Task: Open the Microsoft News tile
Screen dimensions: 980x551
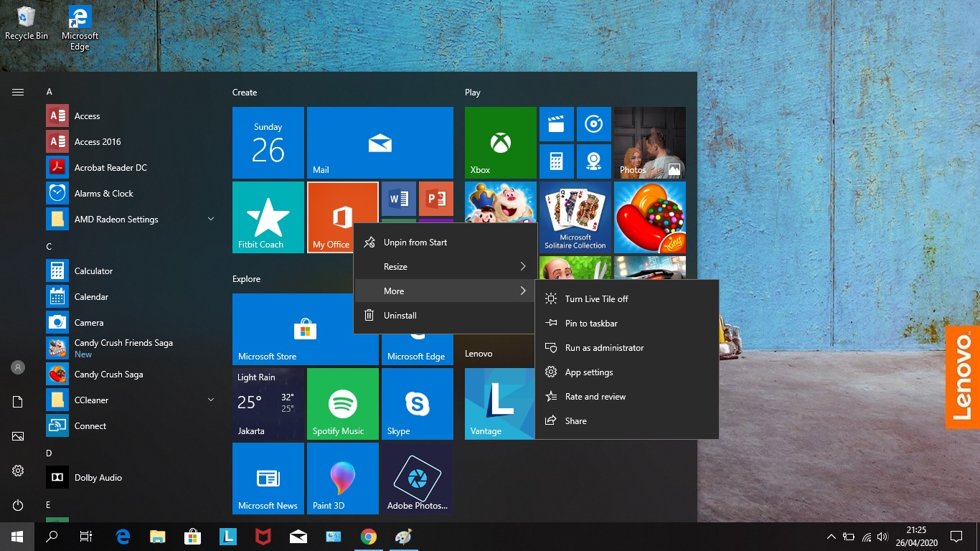Action: click(x=268, y=479)
